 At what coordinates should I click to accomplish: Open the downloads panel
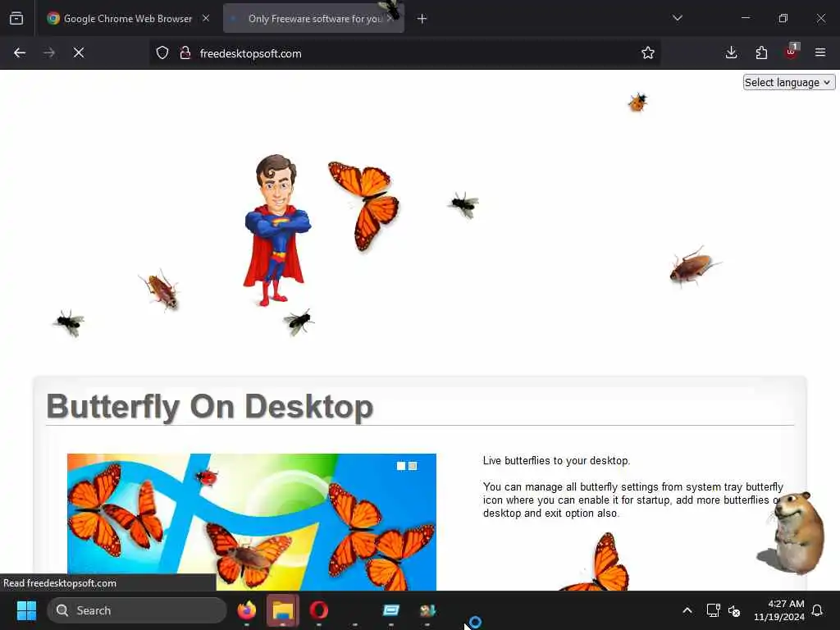(731, 52)
